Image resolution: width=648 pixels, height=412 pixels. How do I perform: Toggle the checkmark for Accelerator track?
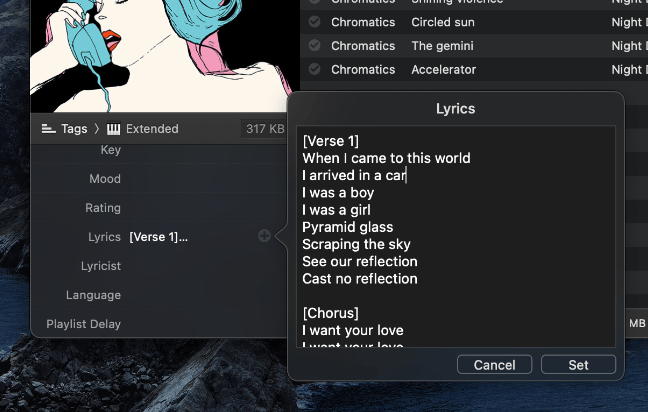tap(314, 69)
